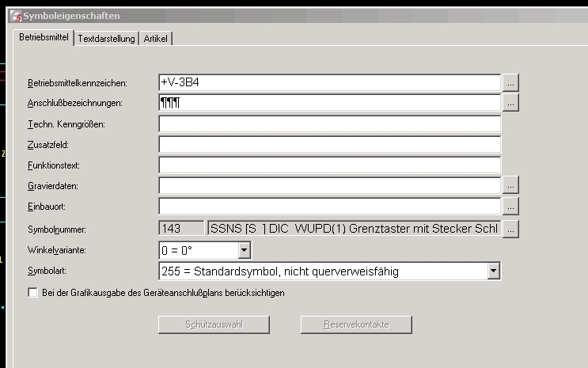
Task: Click the Winkelvariante label
Action: click(x=57, y=250)
